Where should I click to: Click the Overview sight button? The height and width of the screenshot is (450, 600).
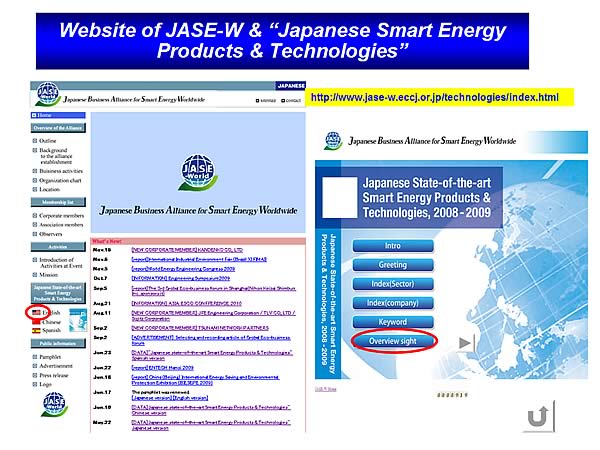[x=393, y=341]
